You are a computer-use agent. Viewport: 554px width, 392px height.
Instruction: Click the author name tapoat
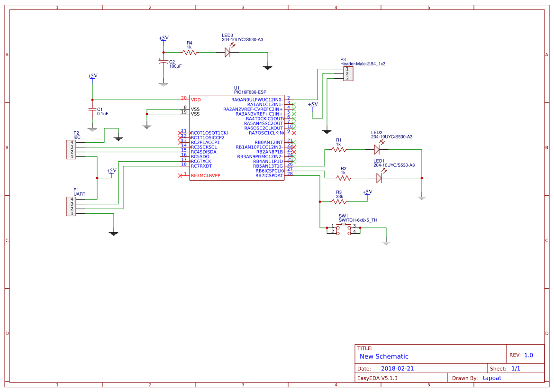coord(492,378)
